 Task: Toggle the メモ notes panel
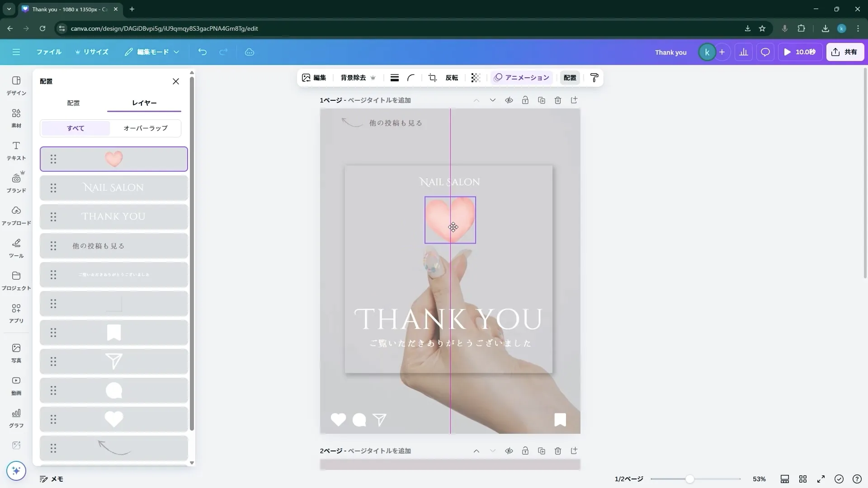[51, 479]
